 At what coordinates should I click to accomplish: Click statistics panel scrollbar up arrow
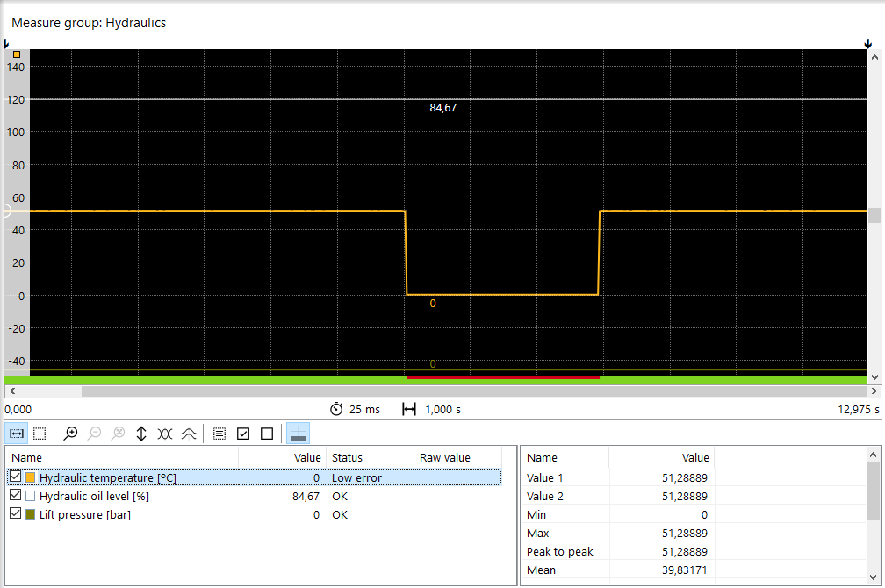click(x=873, y=455)
